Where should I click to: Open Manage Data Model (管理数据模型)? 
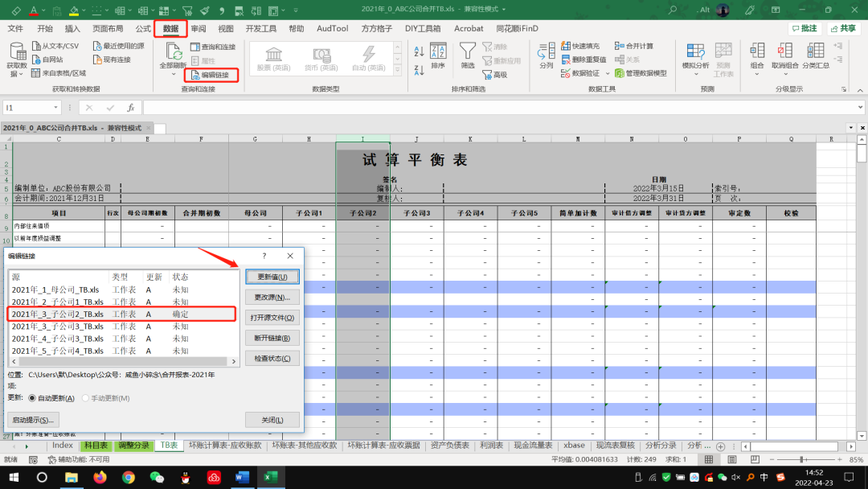click(641, 73)
